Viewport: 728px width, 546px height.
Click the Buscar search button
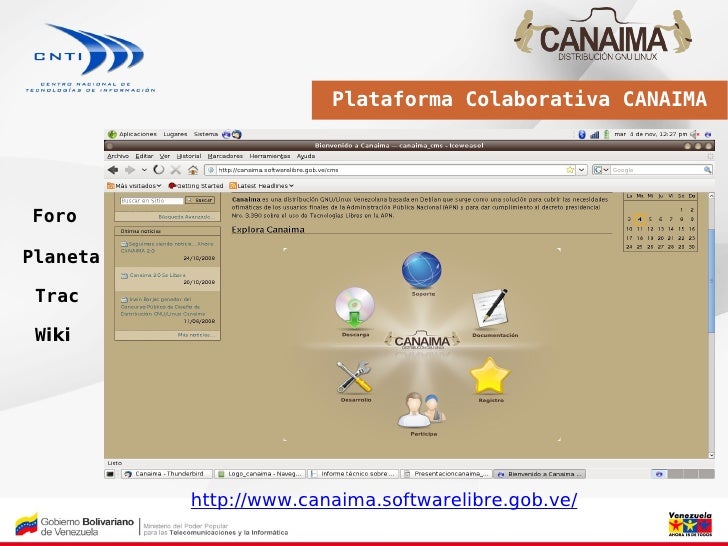(200, 200)
